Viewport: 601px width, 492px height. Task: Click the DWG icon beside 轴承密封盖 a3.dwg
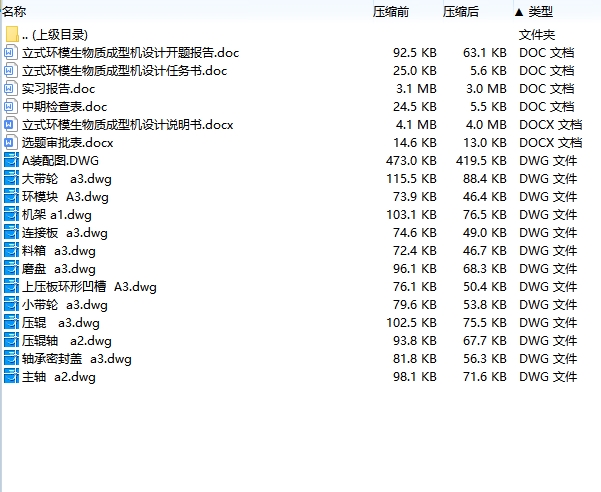pos(11,359)
